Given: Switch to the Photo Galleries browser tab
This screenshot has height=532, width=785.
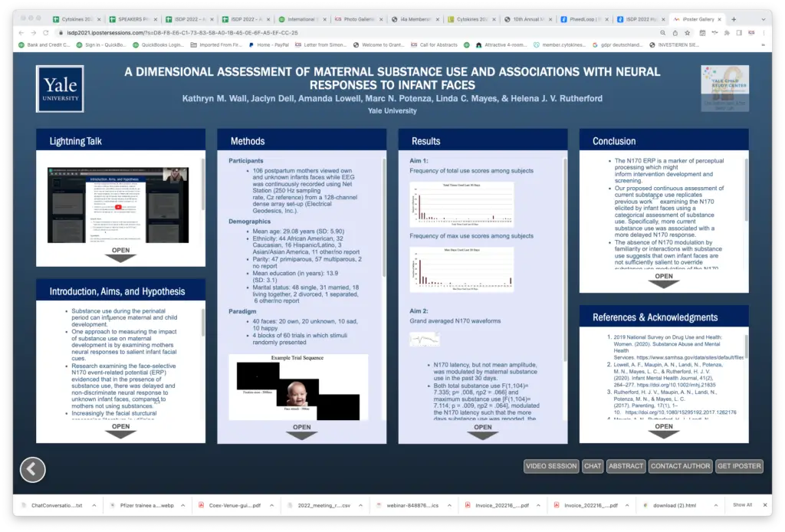Looking at the screenshot, I should [358, 19].
